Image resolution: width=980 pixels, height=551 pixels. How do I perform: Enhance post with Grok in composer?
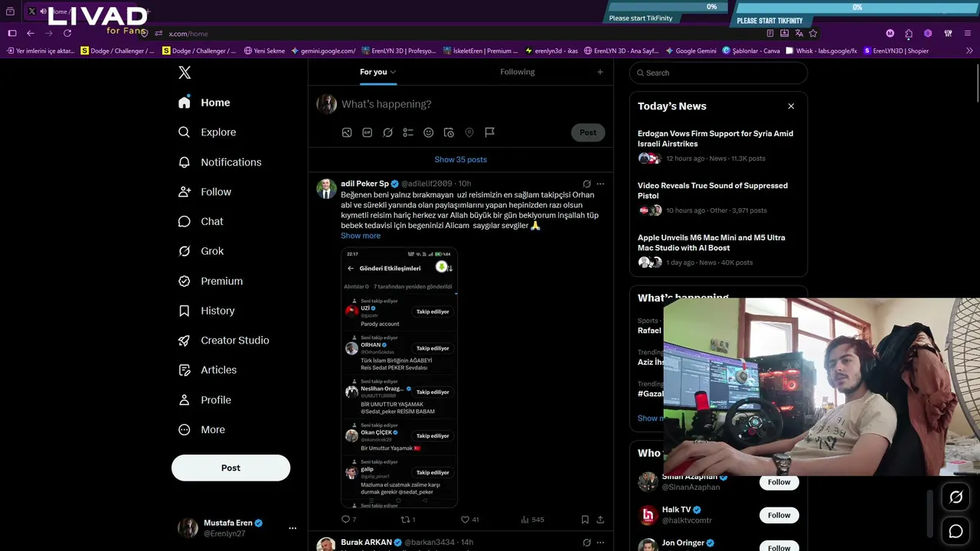point(388,132)
